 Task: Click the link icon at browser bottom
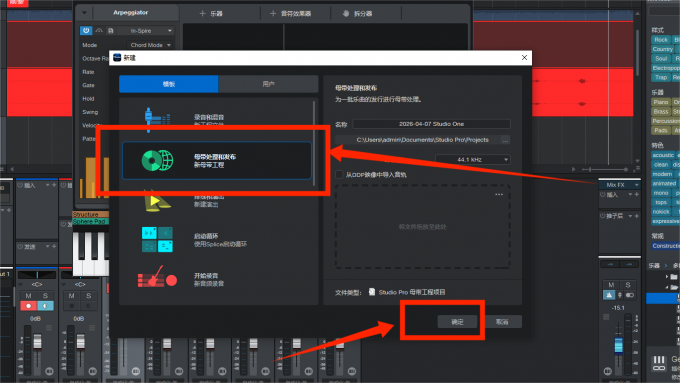pos(659,368)
